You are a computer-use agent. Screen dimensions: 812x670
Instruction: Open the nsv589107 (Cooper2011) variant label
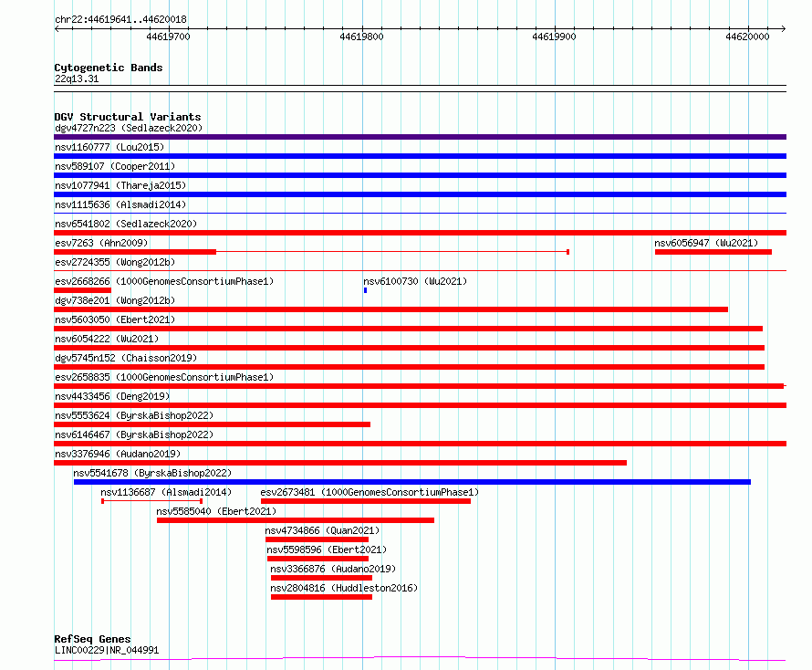coord(115,166)
